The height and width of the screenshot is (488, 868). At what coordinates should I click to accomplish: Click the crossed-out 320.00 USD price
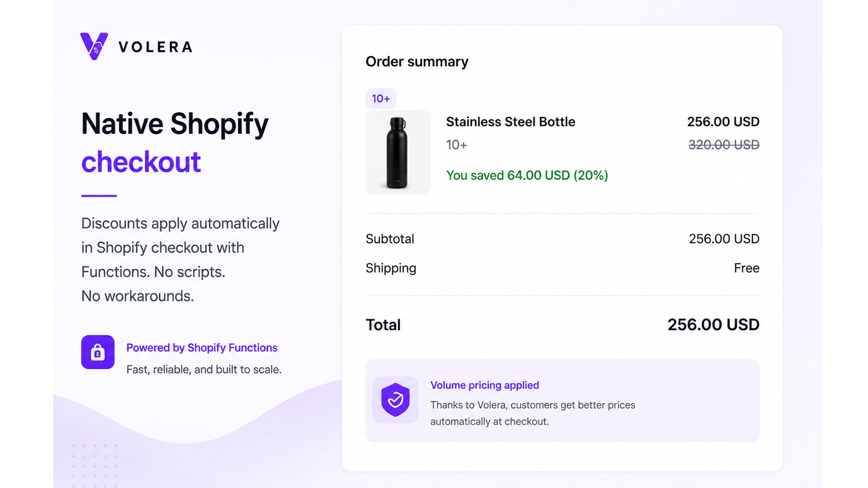point(724,145)
